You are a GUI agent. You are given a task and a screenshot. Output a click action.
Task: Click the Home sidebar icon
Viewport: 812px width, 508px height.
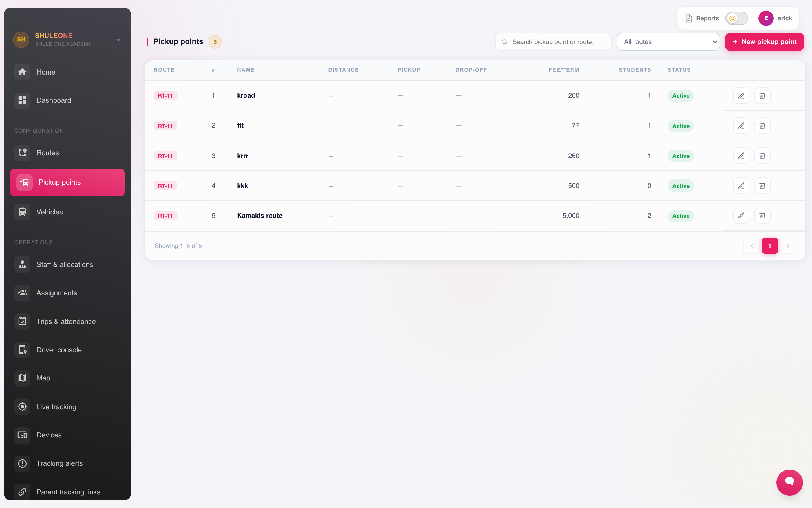[22, 72]
